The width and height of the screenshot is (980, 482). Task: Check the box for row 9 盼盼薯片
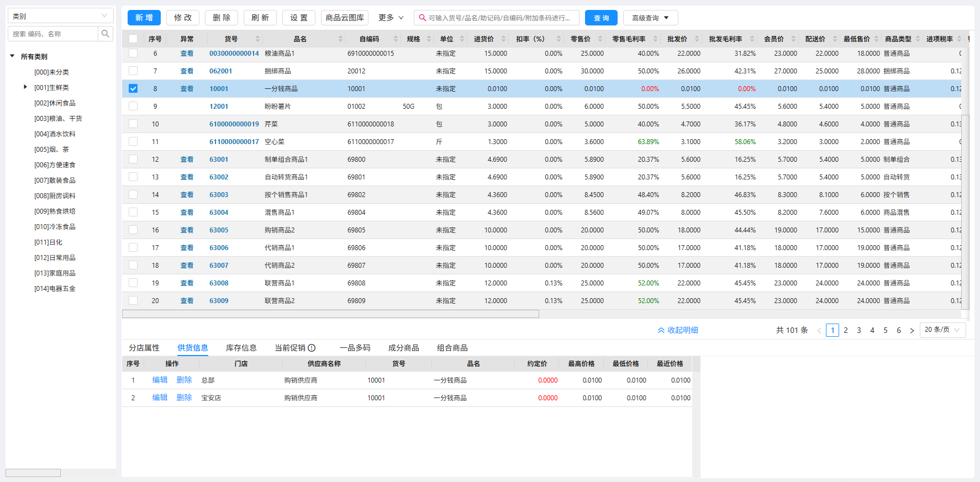pos(133,106)
